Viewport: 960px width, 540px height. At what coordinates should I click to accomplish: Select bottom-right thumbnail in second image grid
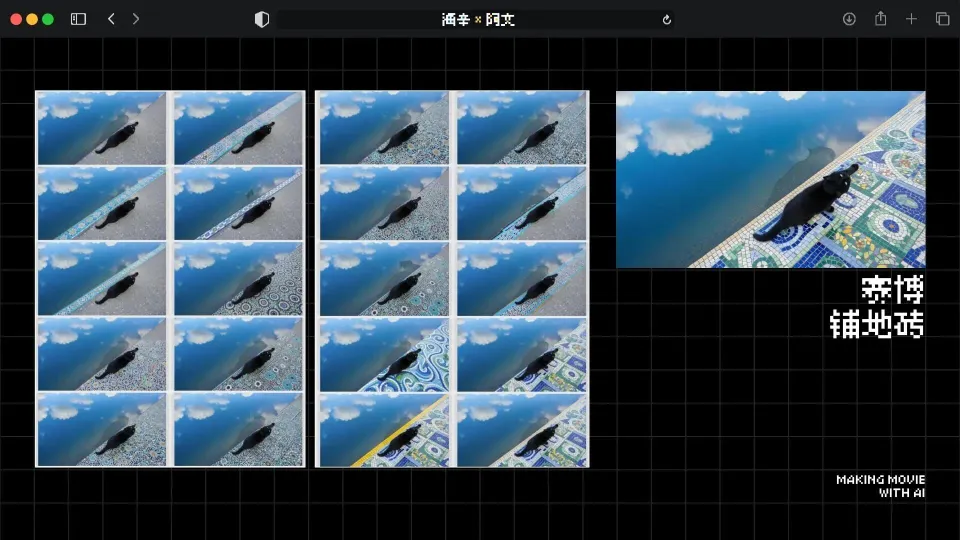click(521, 430)
